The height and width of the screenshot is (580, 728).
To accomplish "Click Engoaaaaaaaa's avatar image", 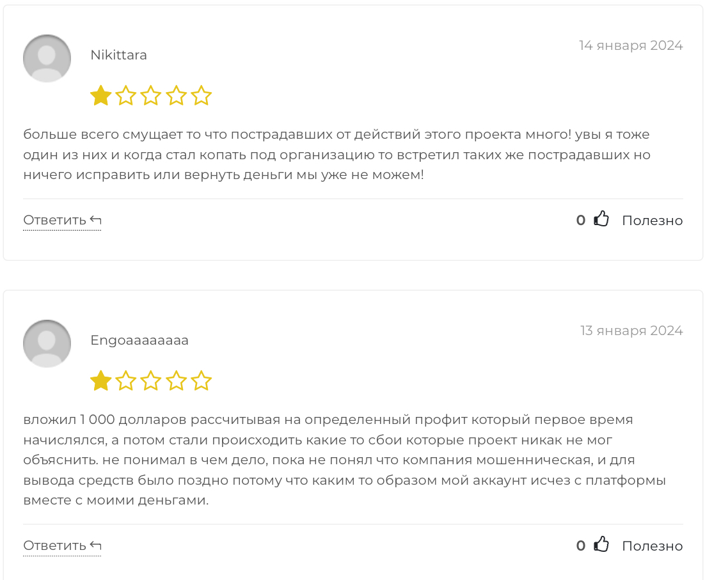I will tap(47, 344).
